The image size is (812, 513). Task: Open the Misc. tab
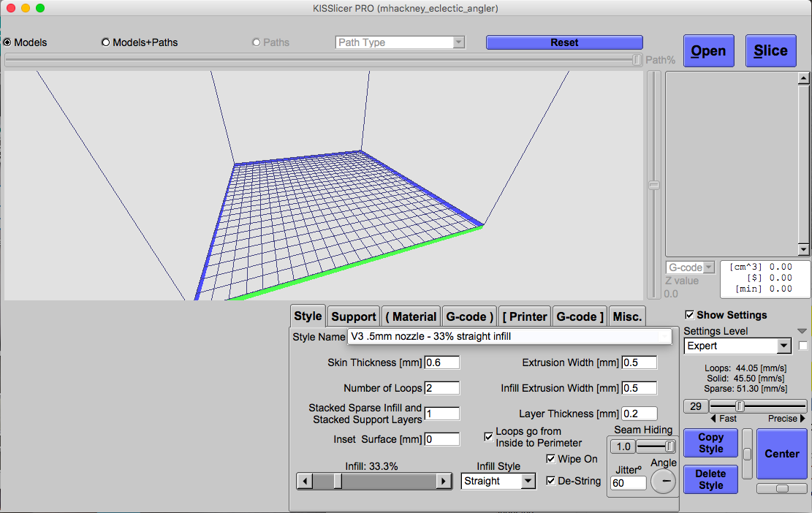coord(627,316)
